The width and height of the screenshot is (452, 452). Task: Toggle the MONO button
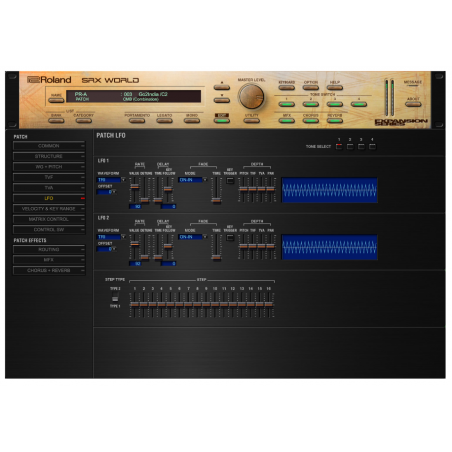click(x=192, y=121)
